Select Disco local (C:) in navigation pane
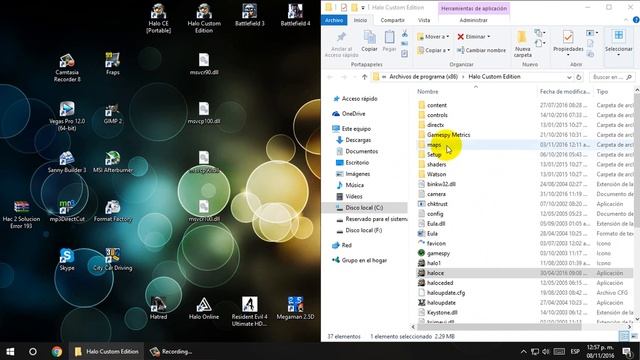Viewport: 640px width, 360px height. (x=364, y=208)
